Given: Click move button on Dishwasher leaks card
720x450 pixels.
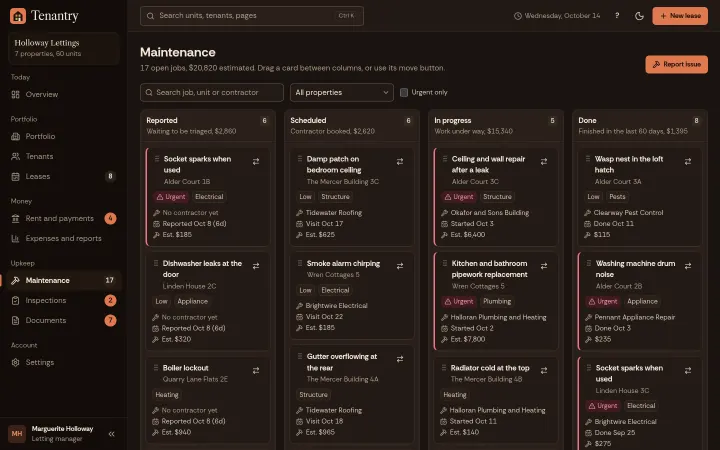Looking at the screenshot, I should tap(256, 266).
